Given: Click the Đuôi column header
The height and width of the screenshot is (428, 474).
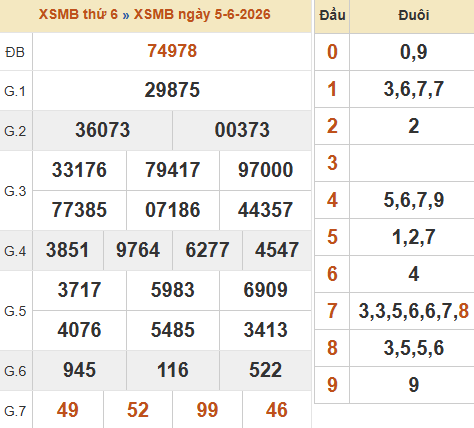Looking at the screenshot, I should pyautogui.click(x=414, y=15).
